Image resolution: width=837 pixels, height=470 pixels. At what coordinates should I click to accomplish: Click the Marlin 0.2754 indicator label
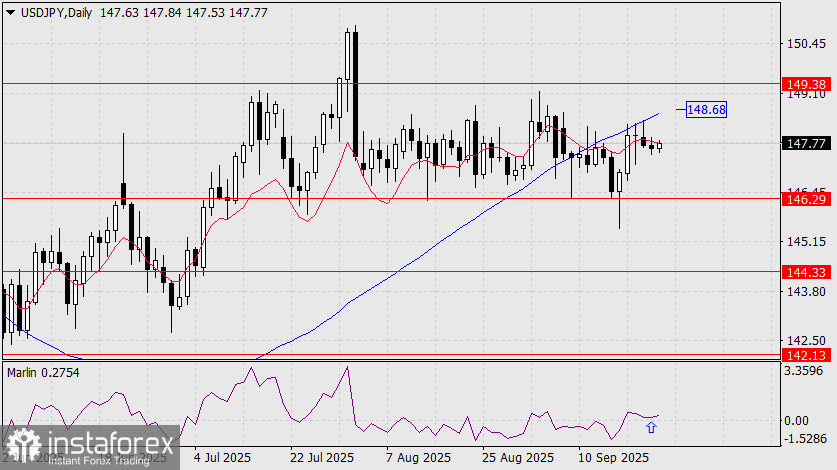pos(43,373)
